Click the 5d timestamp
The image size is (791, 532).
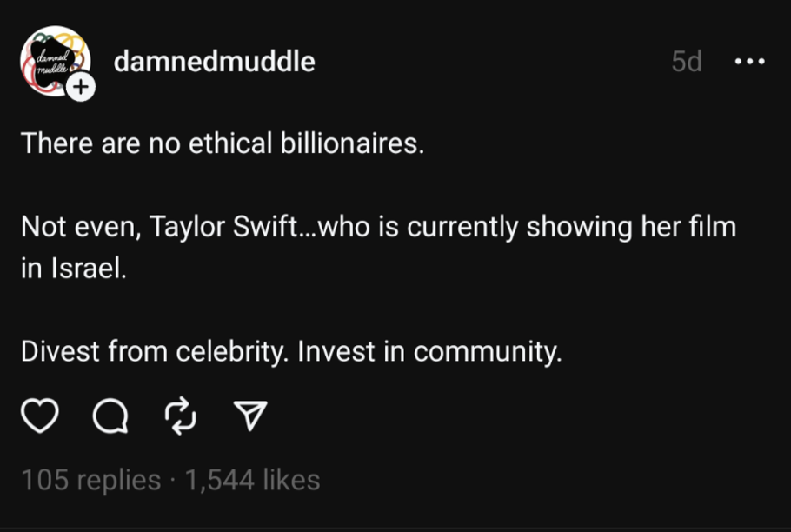click(687, 62)
